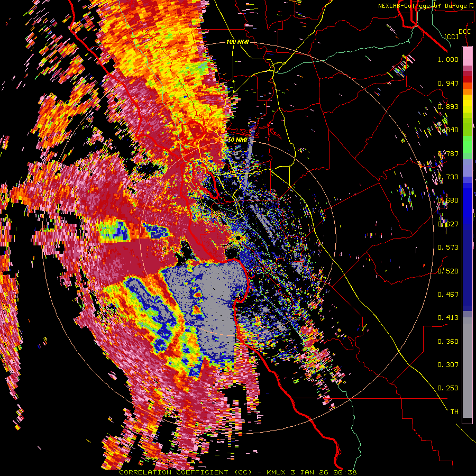
Task: Click the 0.573 scale value
Action: click(x=448, y=248)
